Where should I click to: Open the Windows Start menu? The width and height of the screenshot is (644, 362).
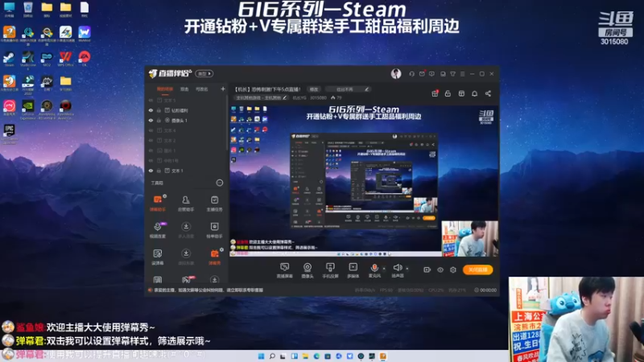click(261, 356)
